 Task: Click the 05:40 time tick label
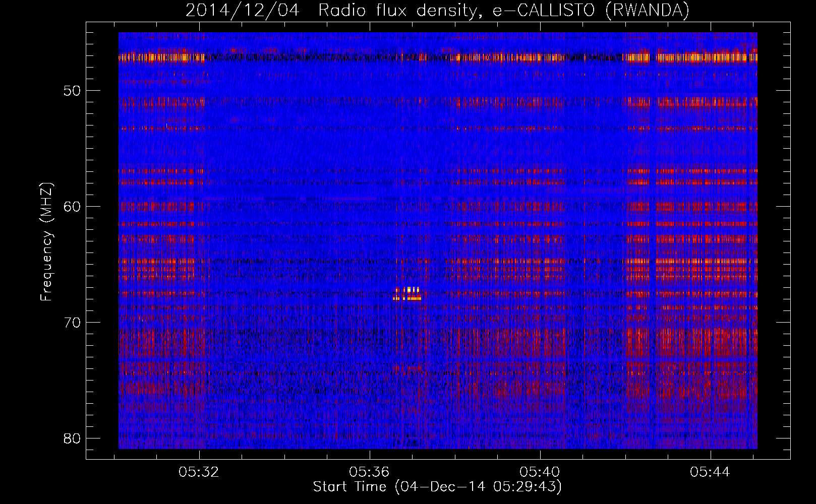click(540, 472)
